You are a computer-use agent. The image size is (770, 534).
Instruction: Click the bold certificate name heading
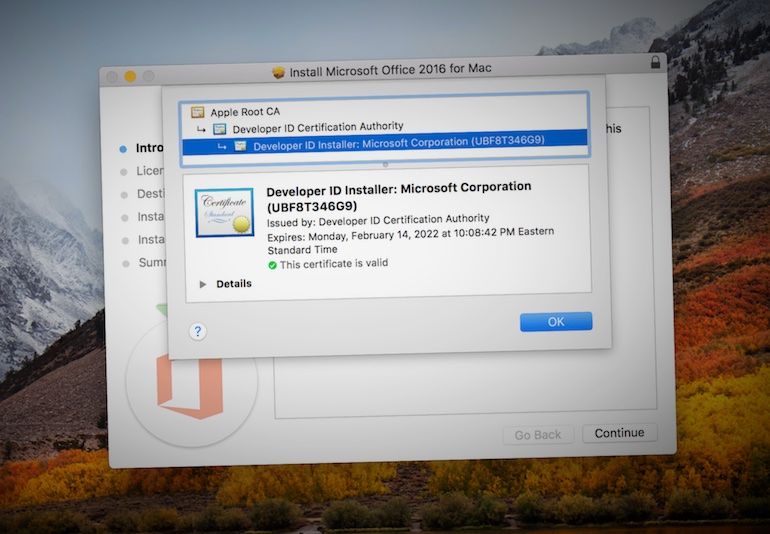399,196
